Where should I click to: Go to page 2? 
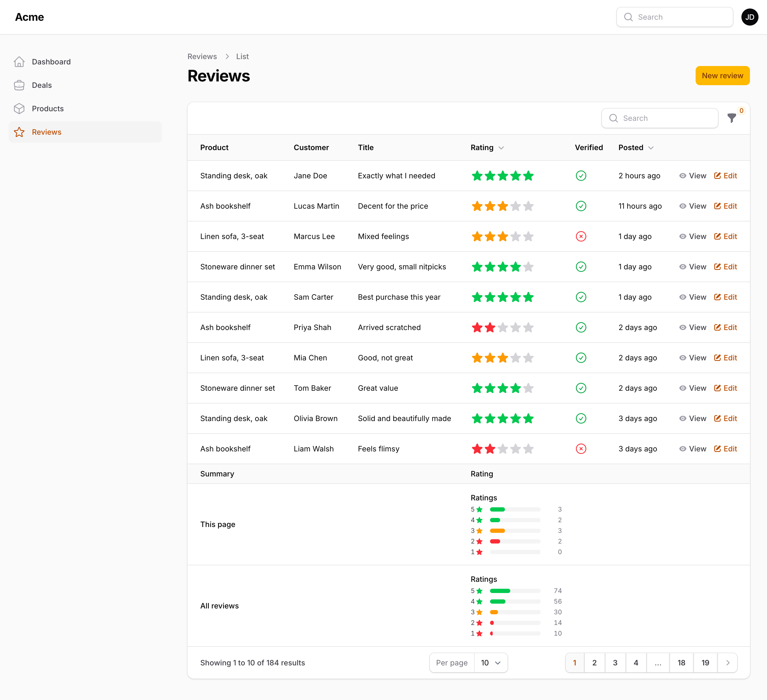click(x=594, y=663)
